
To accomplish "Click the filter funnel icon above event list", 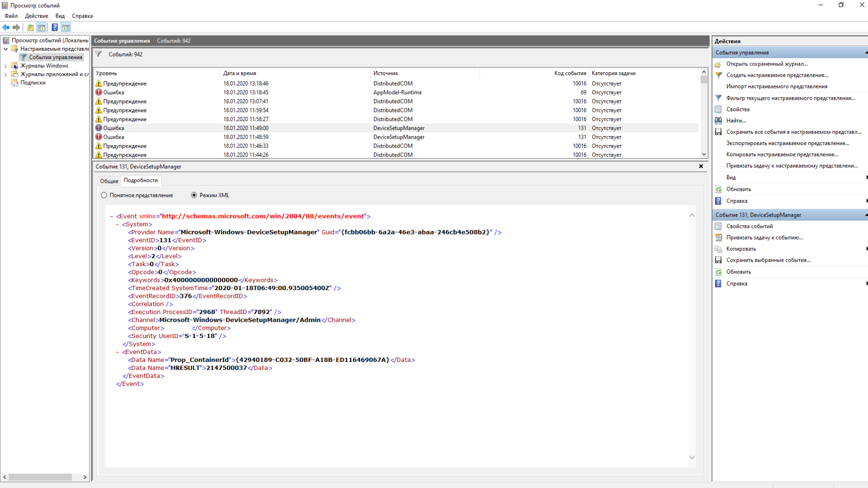I will pyautogui.click(x=98, y=54).
